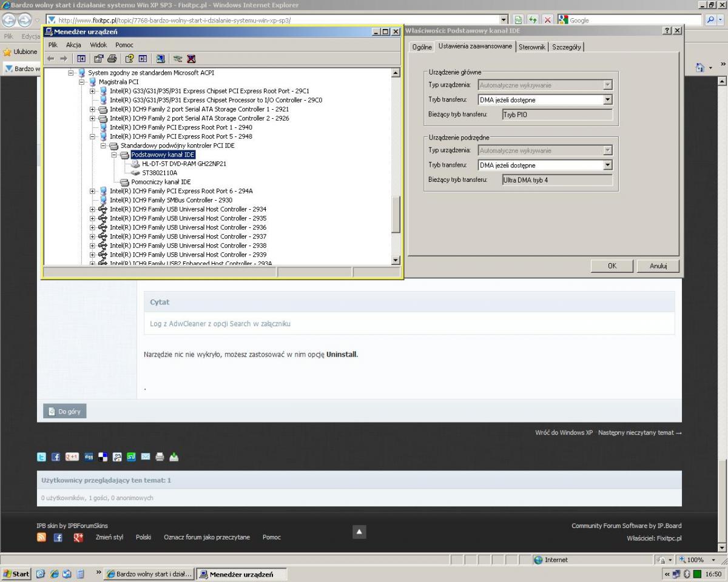Screen dimensions: 728x582
Task: Click the Help question-mark toolbar icon
Action: 129,59
